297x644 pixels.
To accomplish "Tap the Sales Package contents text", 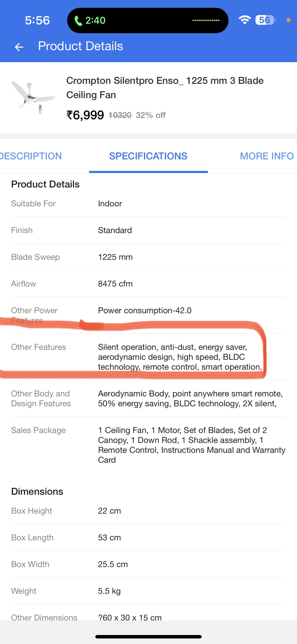I will pyautogui.click(x=192, y=445).
